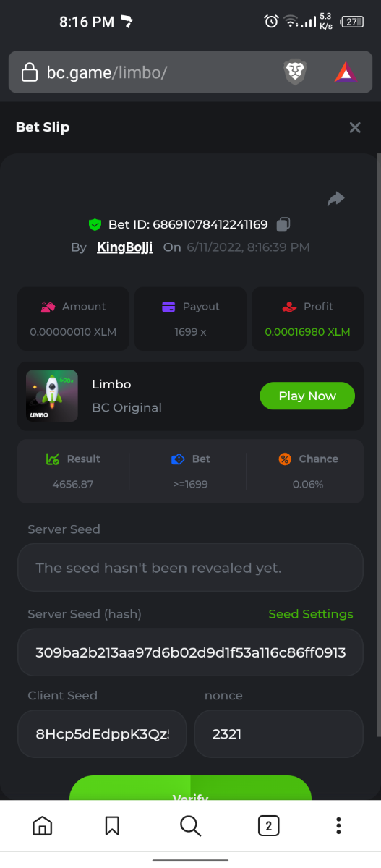This screenshot has height=868, width=381.
Task: Click the Client Seed field
Action: pos(102,734)
